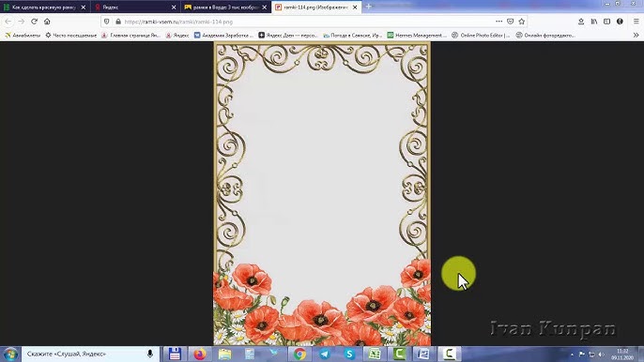Go forward to the next page
Viewport: 644px width, 362px height.
tap(22, 22)
